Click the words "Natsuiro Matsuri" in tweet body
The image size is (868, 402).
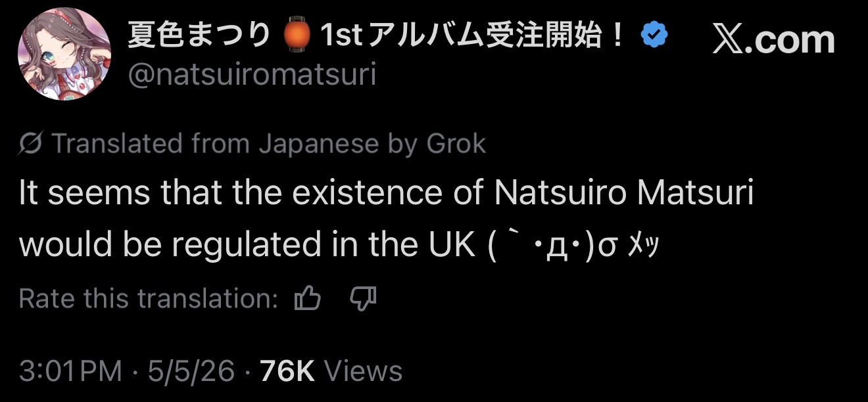pos(623,194)
